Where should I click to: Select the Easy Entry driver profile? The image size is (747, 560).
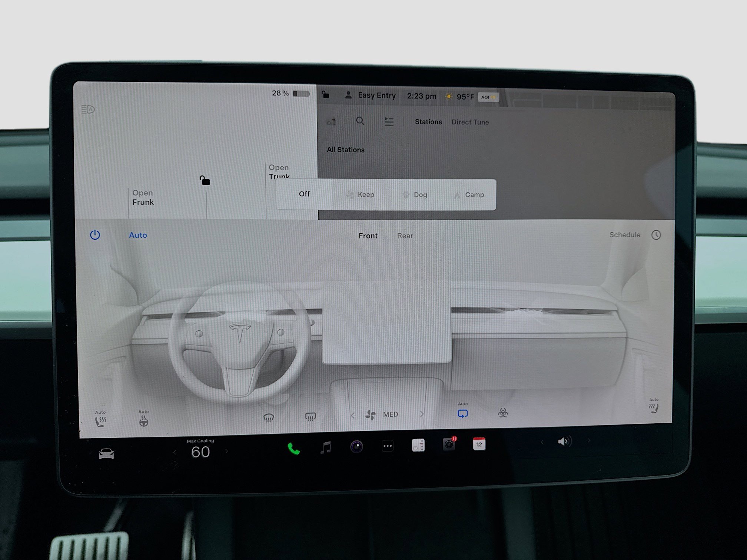point(376,96)
